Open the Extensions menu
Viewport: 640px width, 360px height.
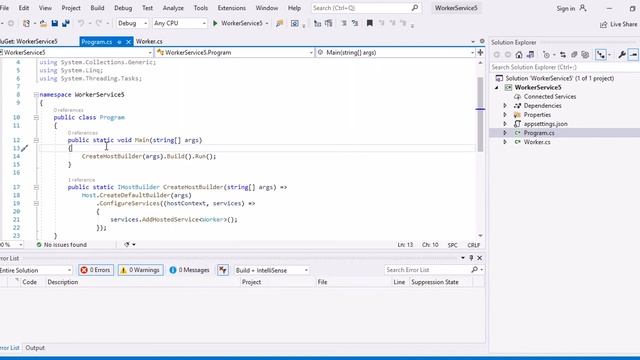(231, 8)
